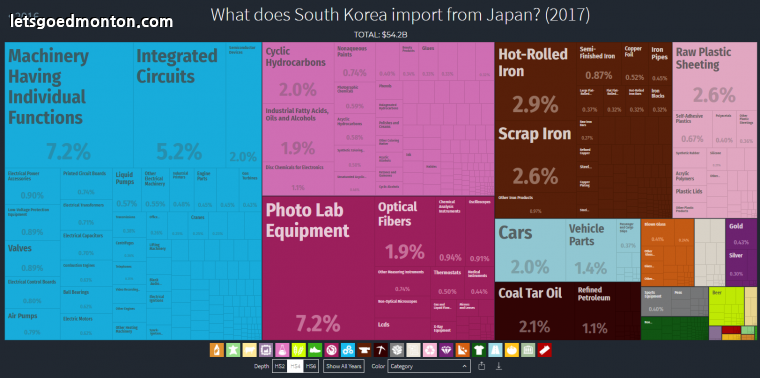Click the Coal Tar Oil cell
This screenshot has width=760, height=378.
point(535,311)
